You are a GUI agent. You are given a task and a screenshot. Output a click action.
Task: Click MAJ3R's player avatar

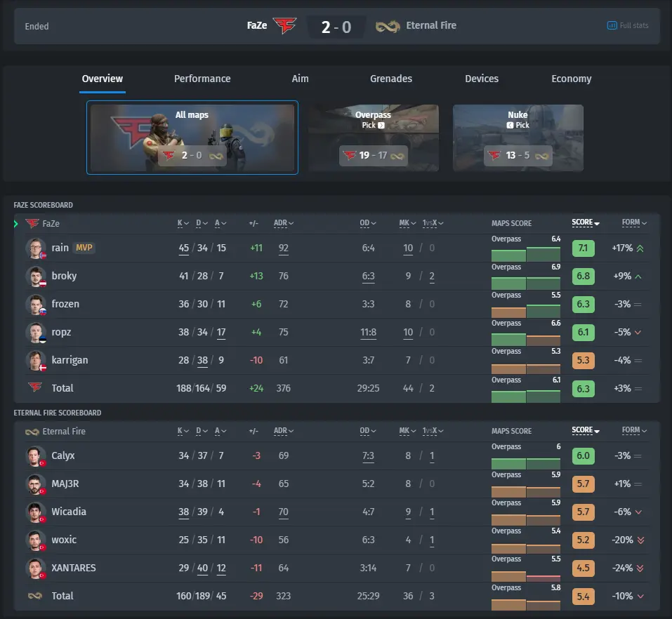36,484
